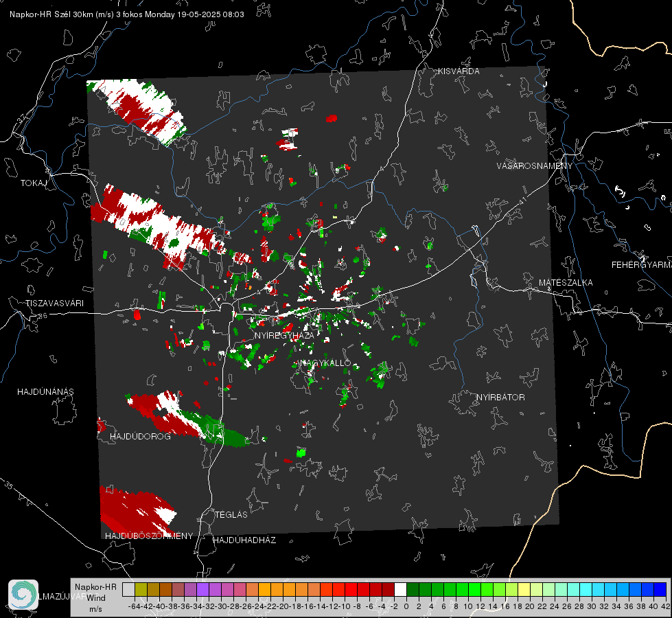
Task: Pick the dark green swatch between 0 and 2
Action: click(413, 589)
